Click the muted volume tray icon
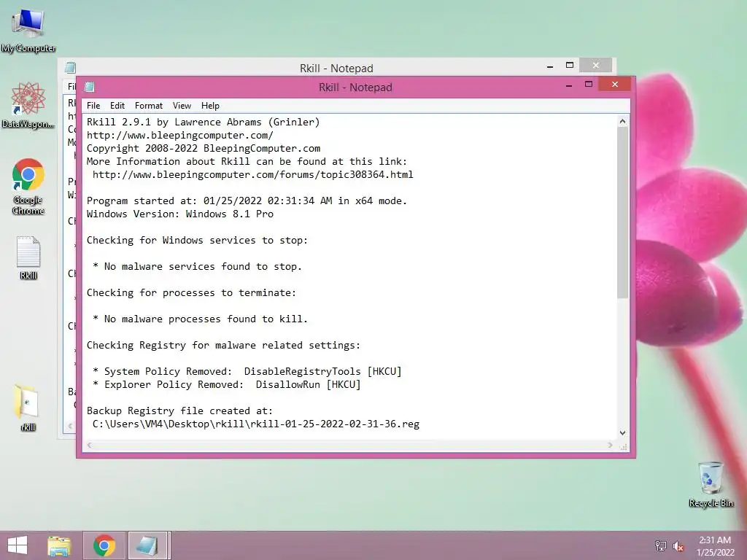Screen dimensions: 747x560 click(x=678, y=546)
